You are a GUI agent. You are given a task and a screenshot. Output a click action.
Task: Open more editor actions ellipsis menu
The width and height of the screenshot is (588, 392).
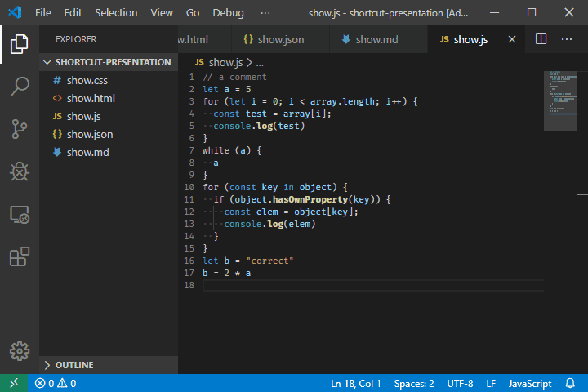click(567, 39)
